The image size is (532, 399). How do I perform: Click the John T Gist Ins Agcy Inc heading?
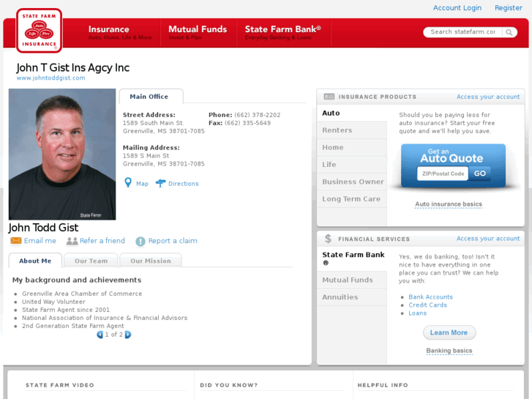[x=72, y=67]
